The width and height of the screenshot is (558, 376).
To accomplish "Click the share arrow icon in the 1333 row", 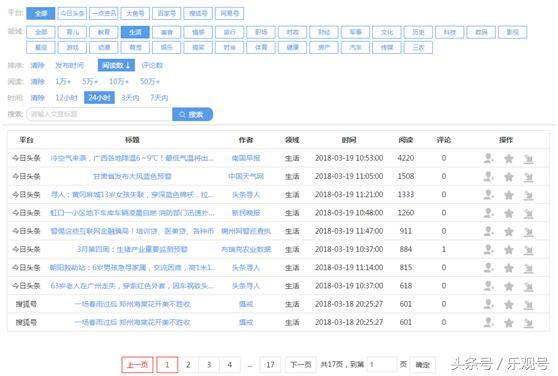I will coord(528,195).
